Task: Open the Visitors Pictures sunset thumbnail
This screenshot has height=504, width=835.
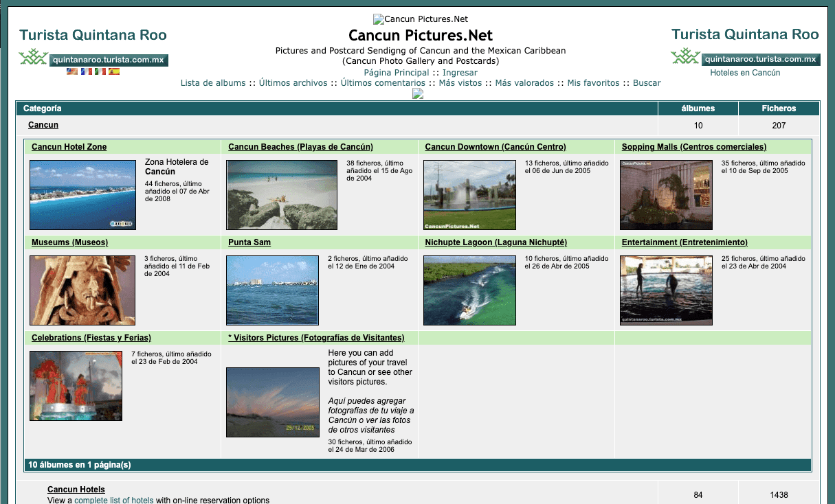Action: point(273,402)
